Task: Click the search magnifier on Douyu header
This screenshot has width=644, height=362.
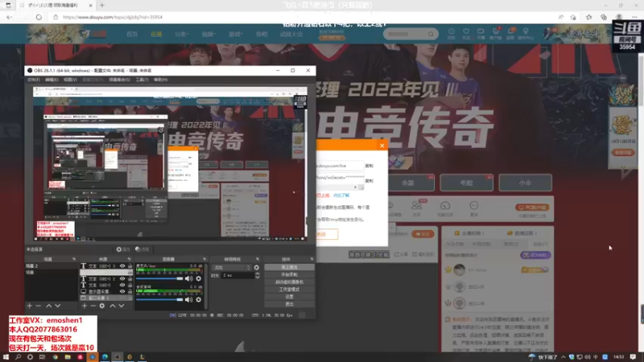Action: (431, 34)
